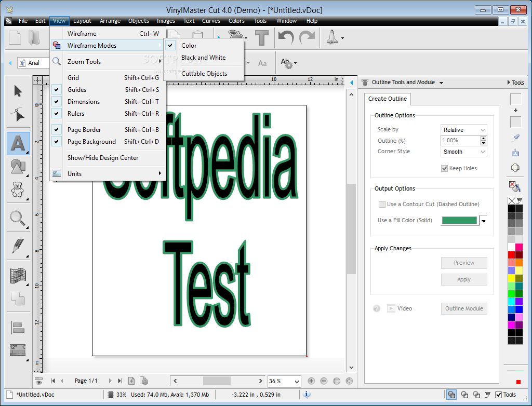Click the rocket launch icon
This screenshot has height=406, width=532.
point(332,37)
